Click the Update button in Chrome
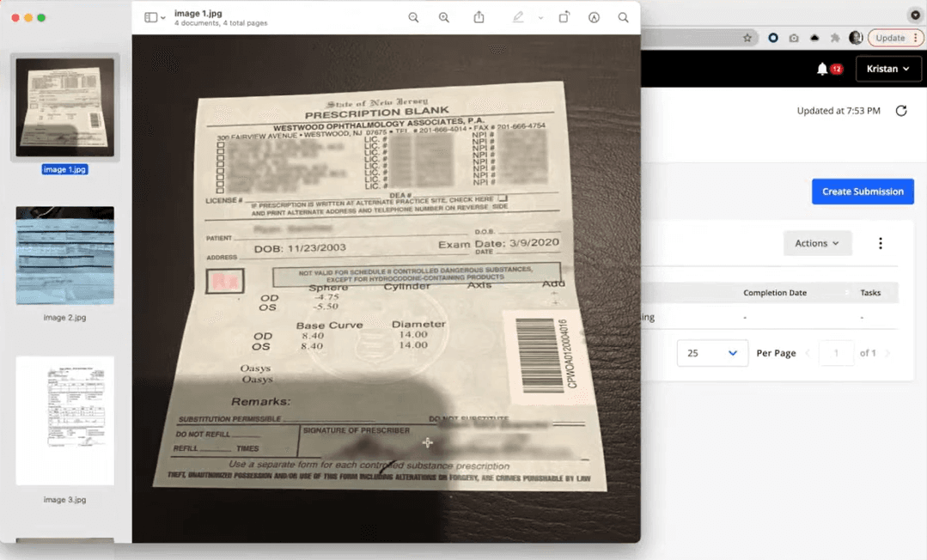The image size is (927, 560). tap(892, 37)
